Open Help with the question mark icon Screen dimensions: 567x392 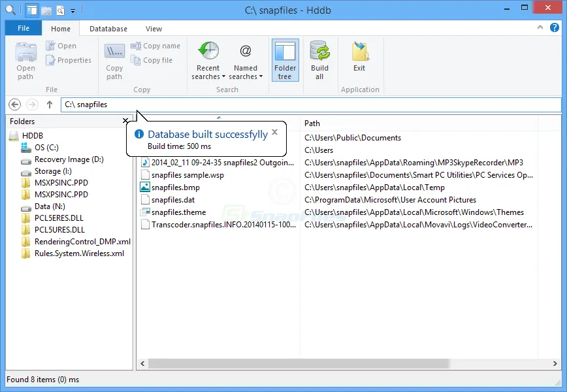[x=555, y=27]
